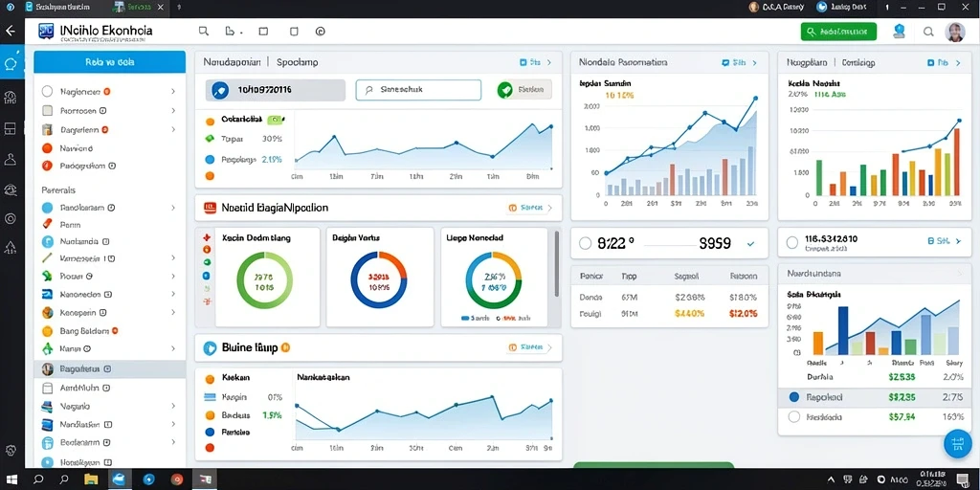Open File Explorer from the taskbar
The image size is (980, 490).
[91, 479]
